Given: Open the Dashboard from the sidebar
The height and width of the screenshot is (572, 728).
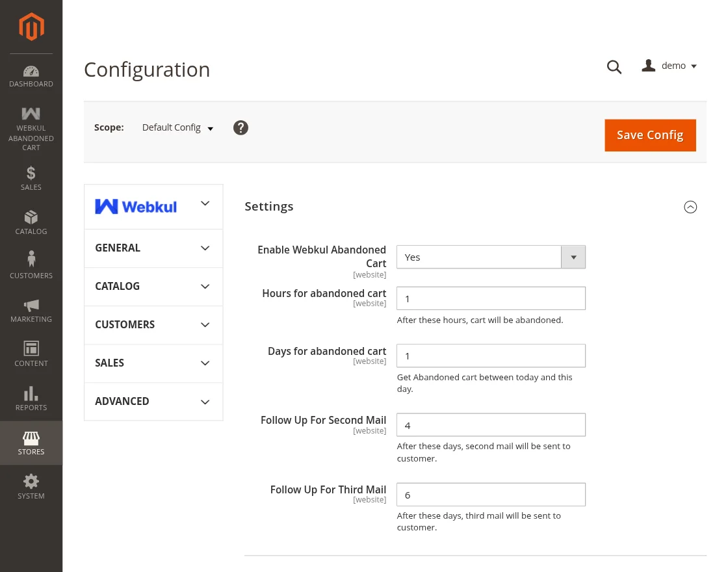Looking at the screenshot, I should tap(31, 75).
